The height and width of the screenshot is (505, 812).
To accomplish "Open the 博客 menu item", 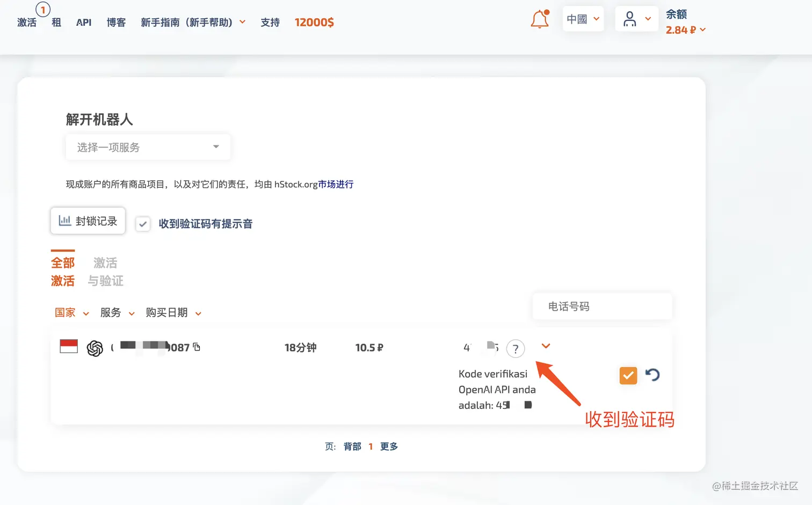I will click(116, 22).
